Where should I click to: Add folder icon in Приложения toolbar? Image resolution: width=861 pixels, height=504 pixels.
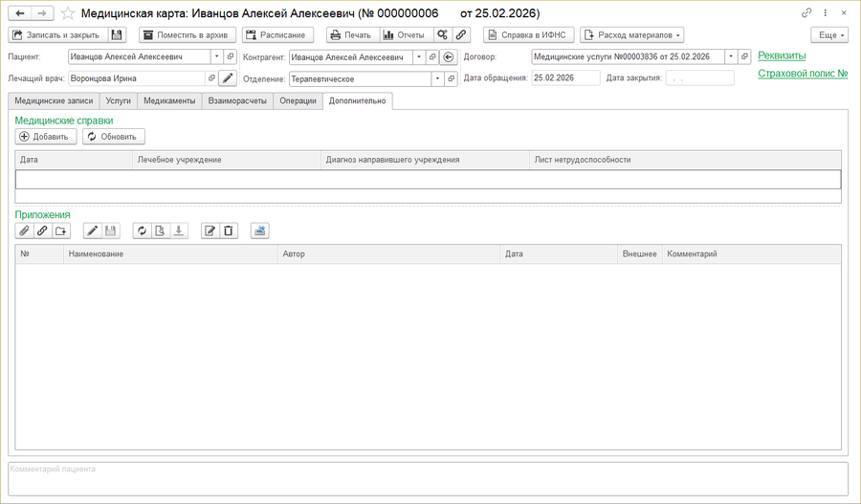[x=61, y=230]
